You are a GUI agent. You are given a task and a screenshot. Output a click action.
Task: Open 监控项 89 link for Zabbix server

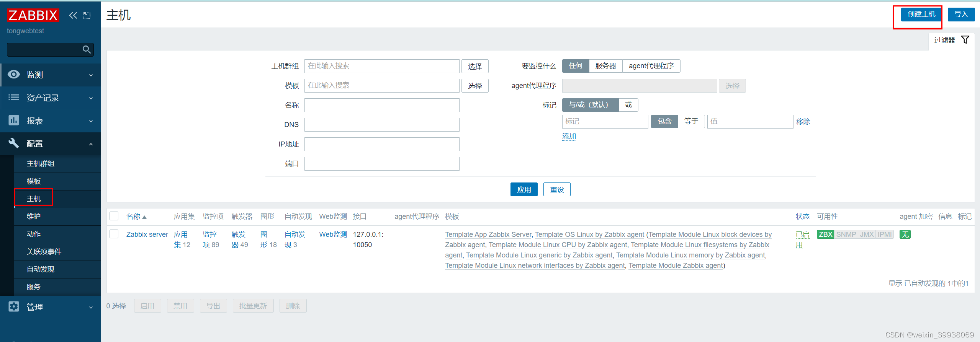click(x=210, y=239)
